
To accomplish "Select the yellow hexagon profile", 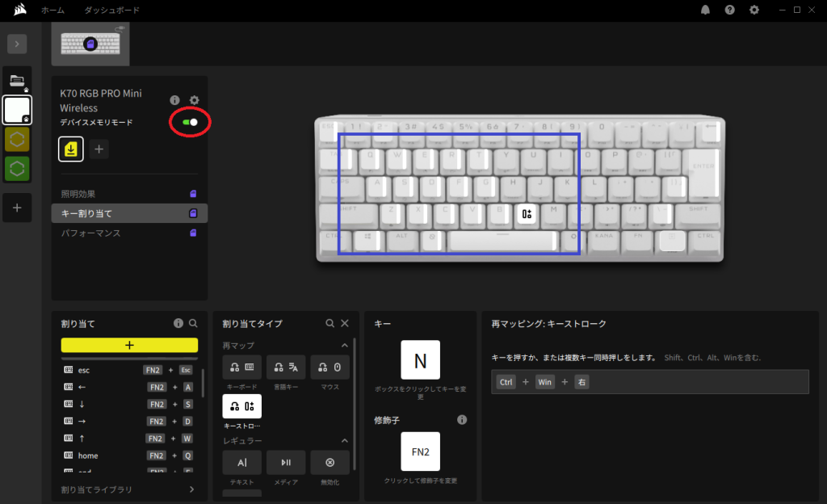I will [18, 140].
